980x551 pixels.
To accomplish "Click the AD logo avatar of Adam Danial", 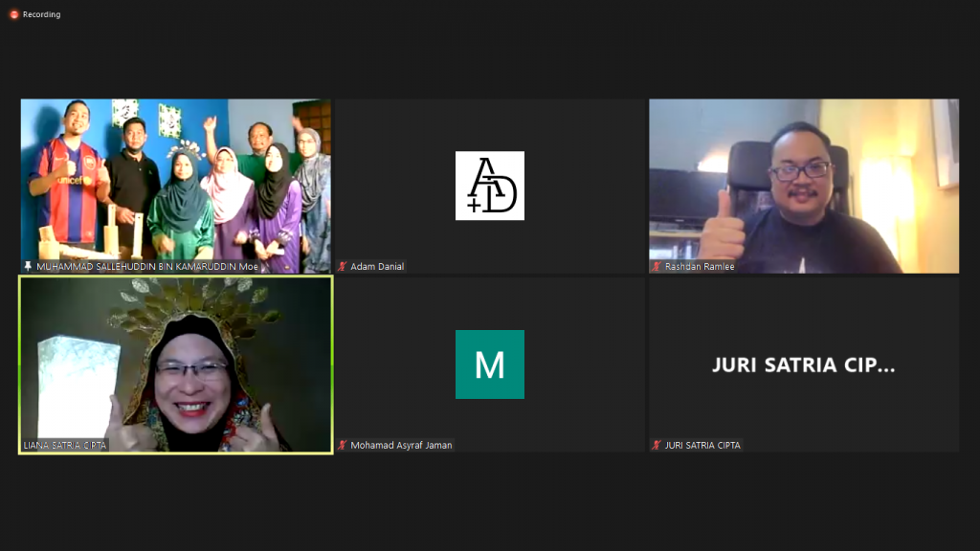I will tap(489, 186).
